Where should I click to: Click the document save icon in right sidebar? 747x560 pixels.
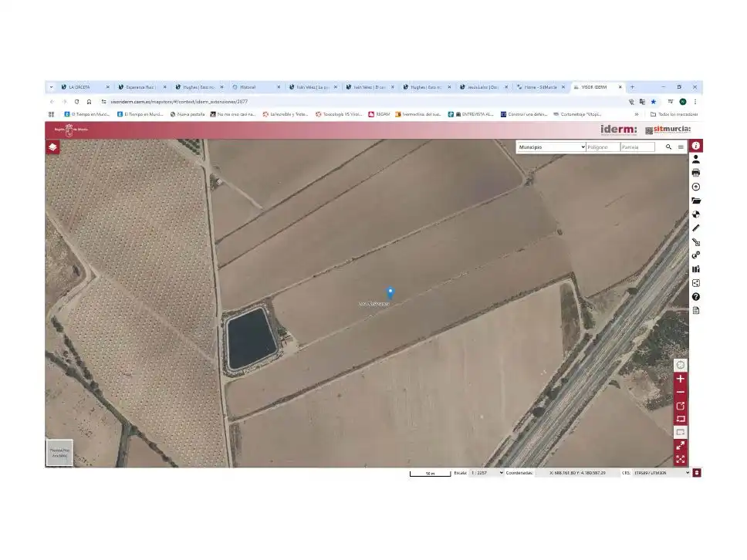695,311
